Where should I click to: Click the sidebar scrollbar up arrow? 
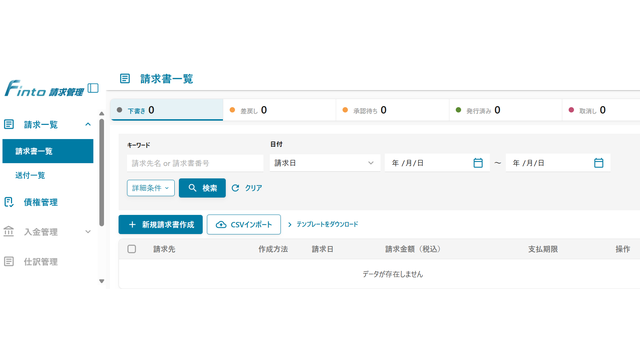pyautogui.click(x=102, y=114)
